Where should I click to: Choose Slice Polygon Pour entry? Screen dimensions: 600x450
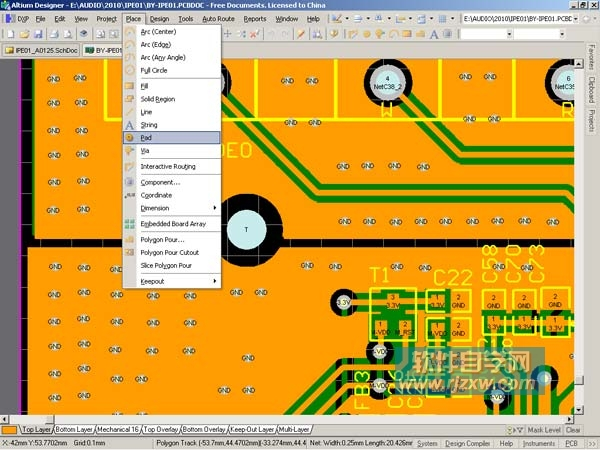(172, 265)
